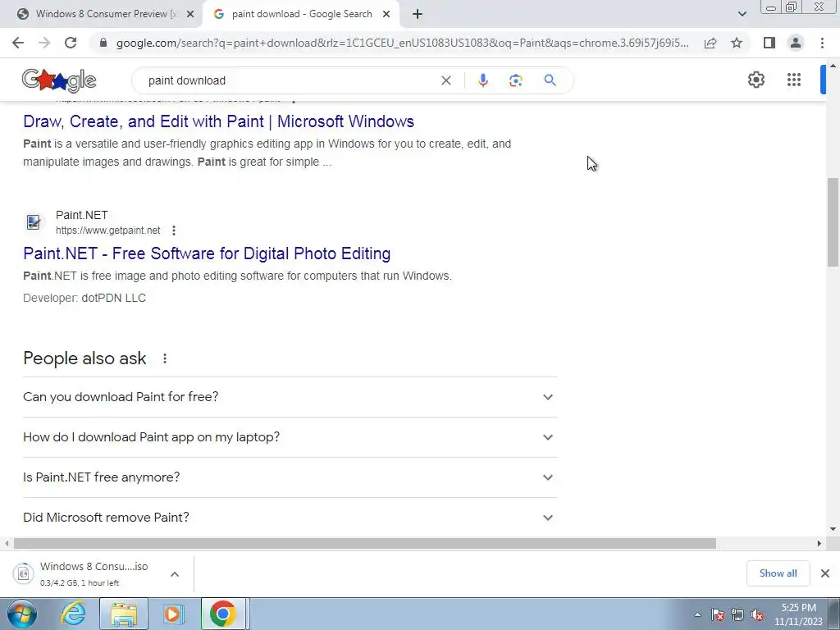Clear the search box text

pos(445,80)
